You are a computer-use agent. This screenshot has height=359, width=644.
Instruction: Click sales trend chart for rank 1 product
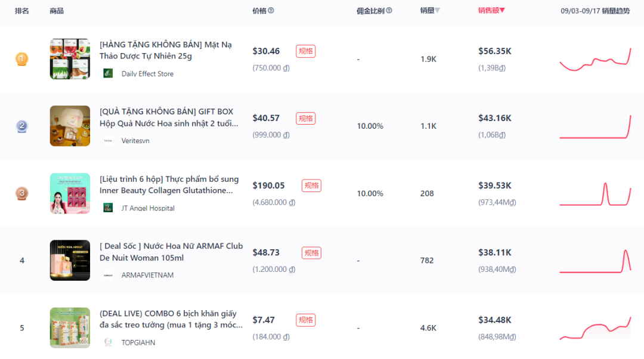pyautogui.click(x=595, y=60)
